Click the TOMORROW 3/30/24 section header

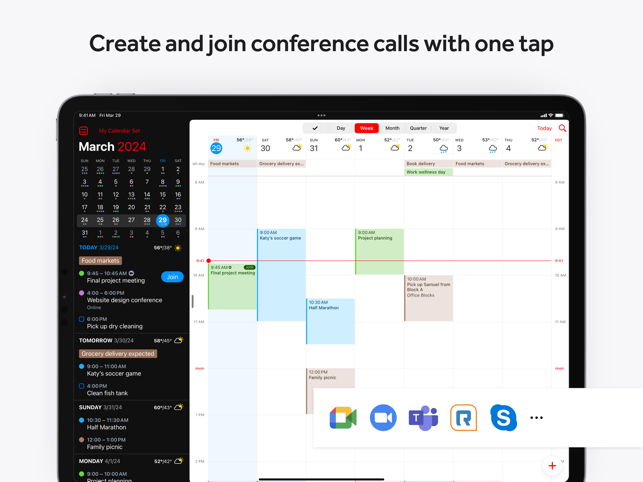pos(106,341)
